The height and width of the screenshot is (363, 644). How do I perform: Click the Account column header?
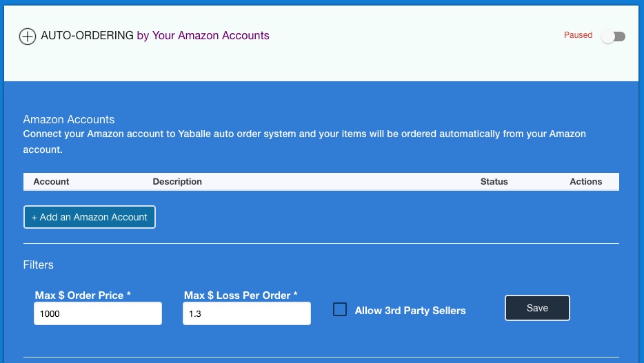(x=51, y=182)
